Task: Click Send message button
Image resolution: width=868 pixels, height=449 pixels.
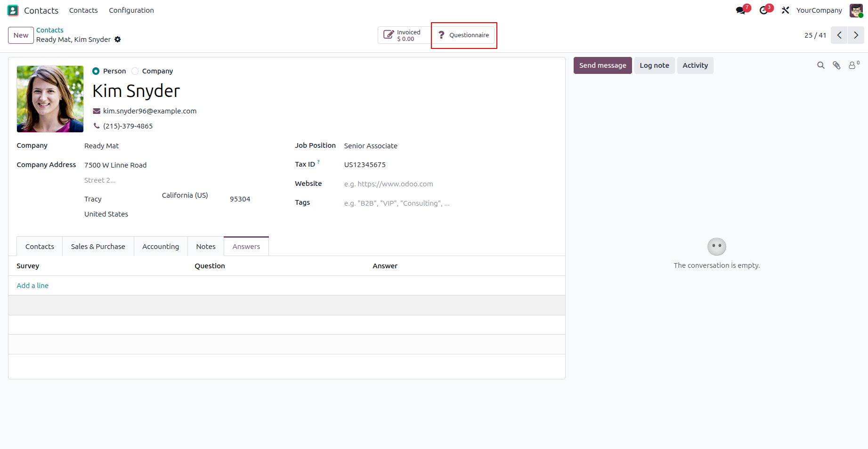Action: (602, 65)
